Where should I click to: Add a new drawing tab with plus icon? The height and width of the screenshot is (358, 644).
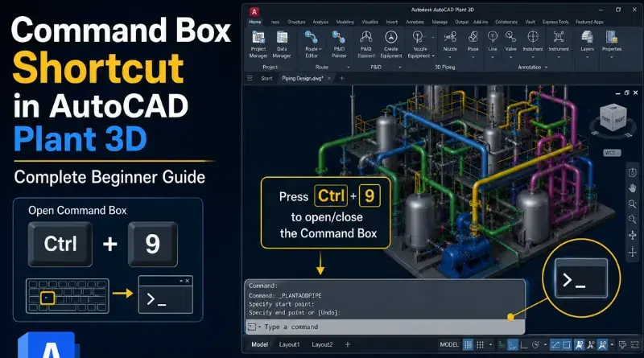click(341, 78)
